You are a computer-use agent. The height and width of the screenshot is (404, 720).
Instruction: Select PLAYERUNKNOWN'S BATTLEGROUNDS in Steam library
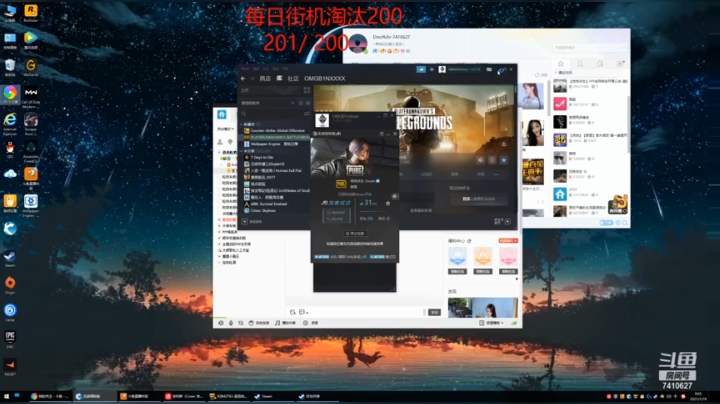click(276, 137)
